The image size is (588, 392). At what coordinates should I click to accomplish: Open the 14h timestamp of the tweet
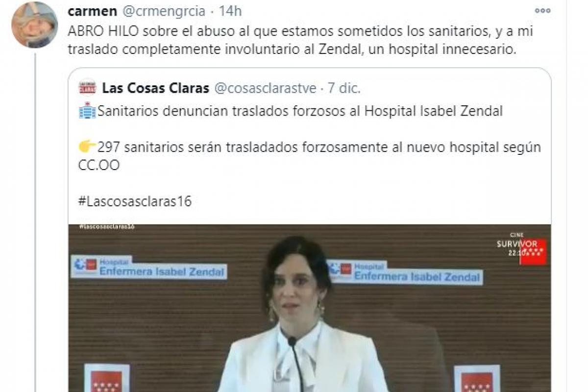(x=230, y=11)
